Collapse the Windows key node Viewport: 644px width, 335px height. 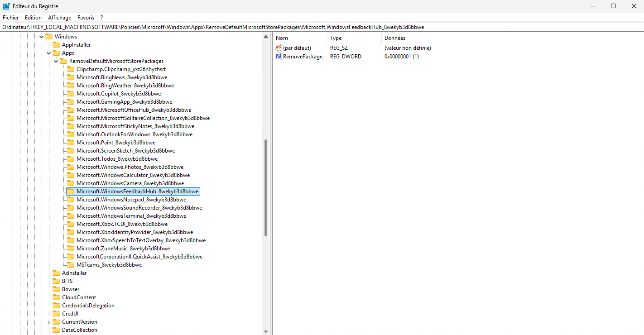[42, 37]
